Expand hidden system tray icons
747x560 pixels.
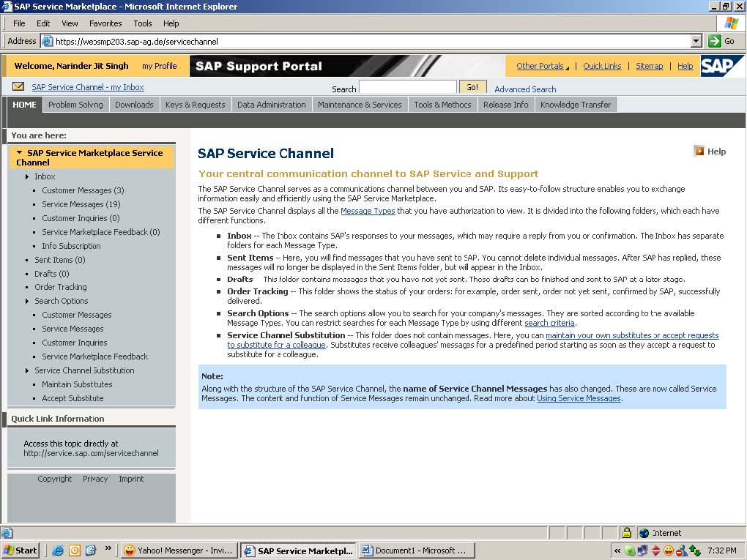coord(617,551)
